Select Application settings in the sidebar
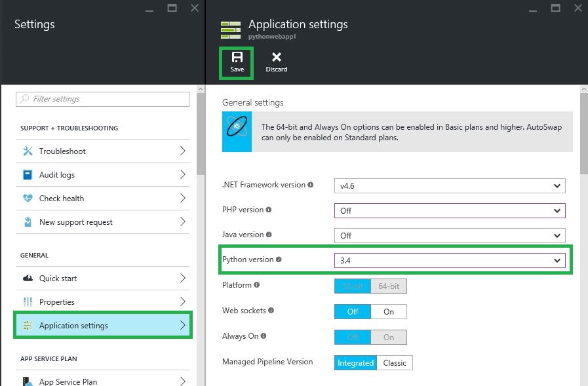Screen dimensions: 588x386 pyautogui.click(x=102, y=325)
